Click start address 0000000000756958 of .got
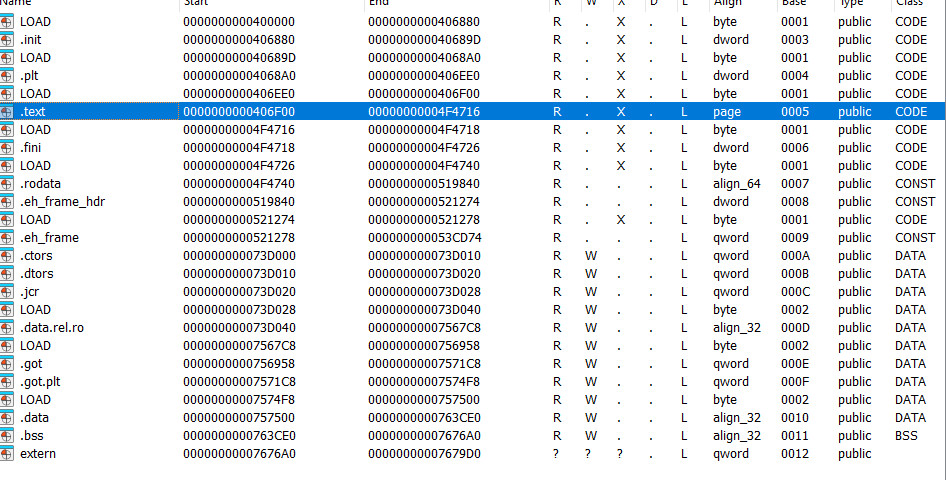This screenshot has width=946, height=480. [x=239, y=363]
